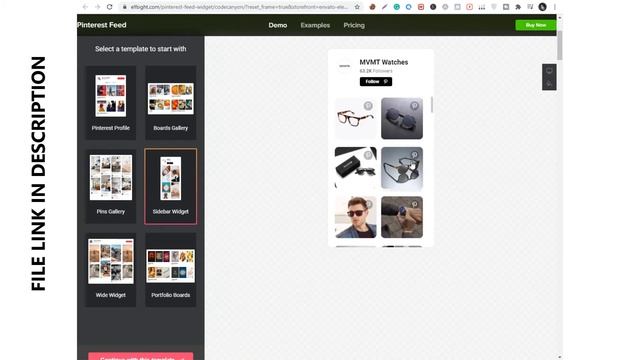Select the Pins Gallery template
The image size is (640, 360).
pos(111,187)
